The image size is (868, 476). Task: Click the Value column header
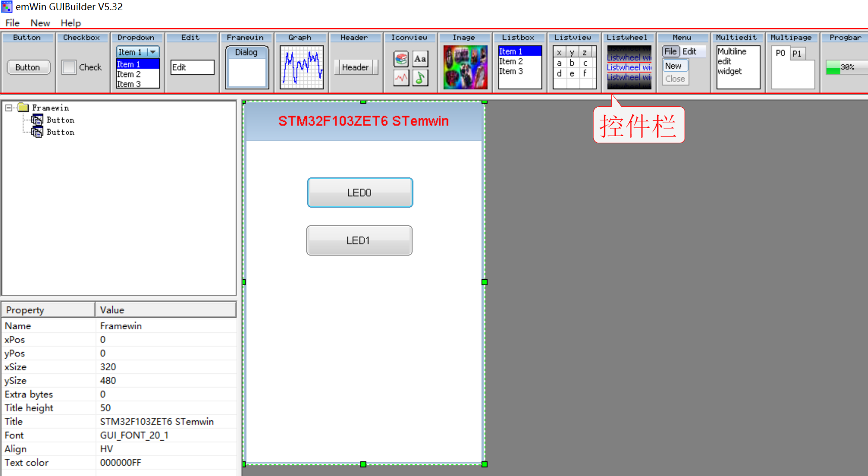coord(166,310)
